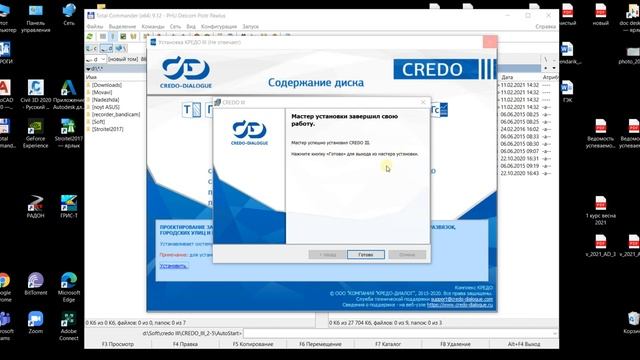The image size is (640, 360).
Task: Click the F3 Просмотр button
Action: tap(118, 344)
